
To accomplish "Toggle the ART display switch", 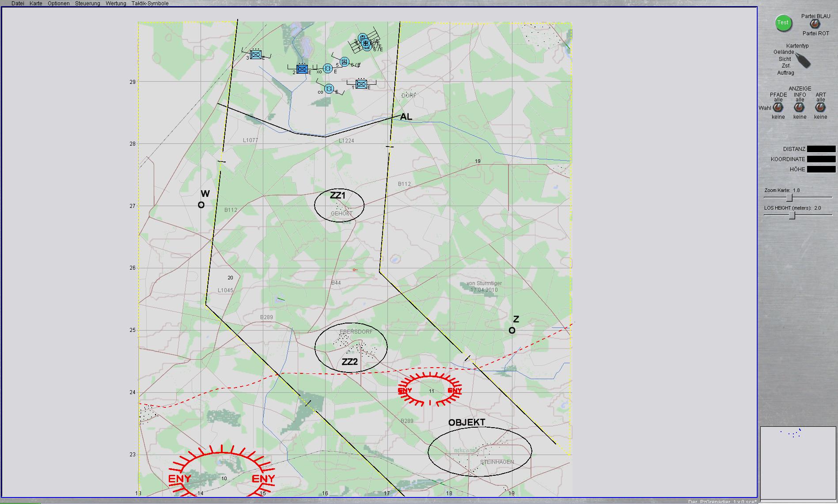I will [820, 108].
